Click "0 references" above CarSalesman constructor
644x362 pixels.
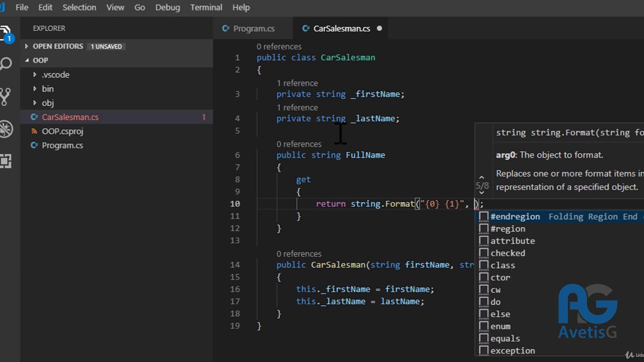pyautogui.click(x=299, y=254)
